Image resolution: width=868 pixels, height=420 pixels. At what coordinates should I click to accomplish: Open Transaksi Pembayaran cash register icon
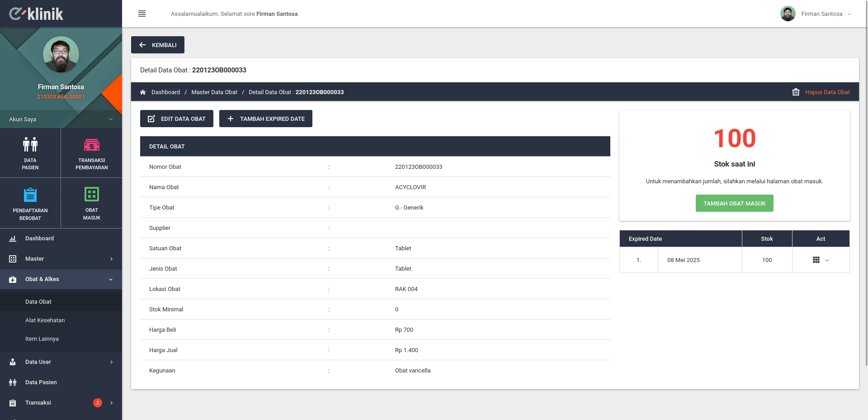point(92,145)
